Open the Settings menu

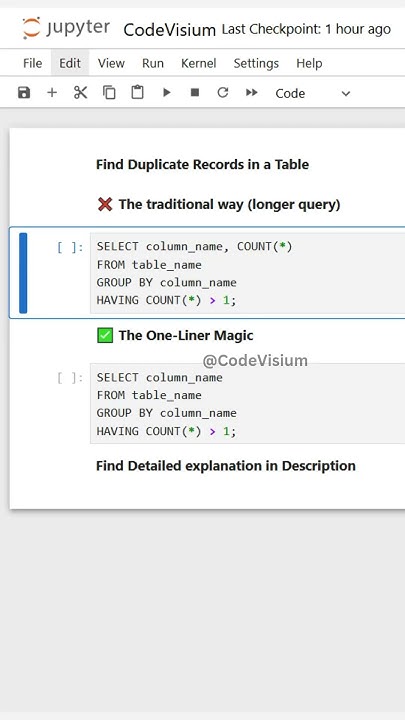(x=256, y=63)
